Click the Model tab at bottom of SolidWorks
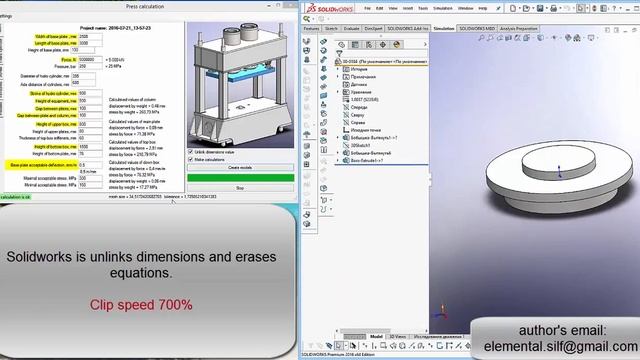The image size is (640, 360). coord(376,336)
